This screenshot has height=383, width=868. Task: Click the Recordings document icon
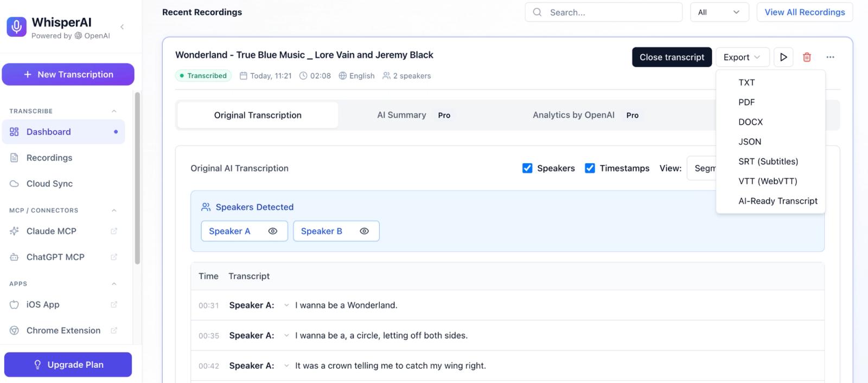tap(14, 158)
